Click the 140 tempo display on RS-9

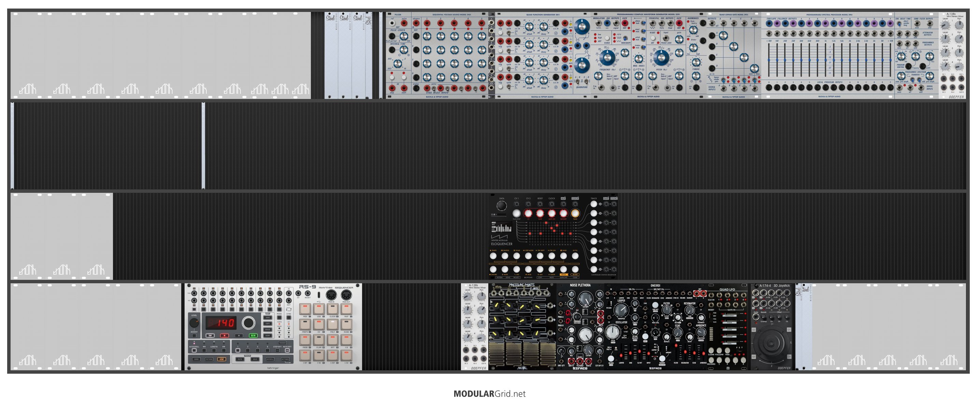coord(221,323)
